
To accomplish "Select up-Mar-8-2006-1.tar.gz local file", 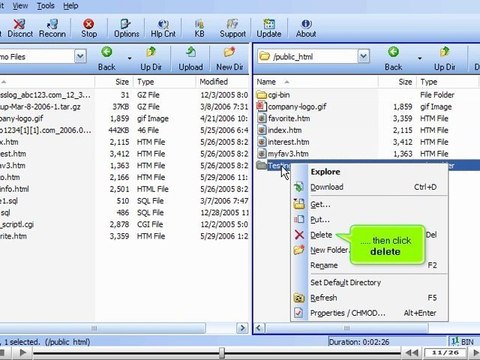I will tap(40, 107).
